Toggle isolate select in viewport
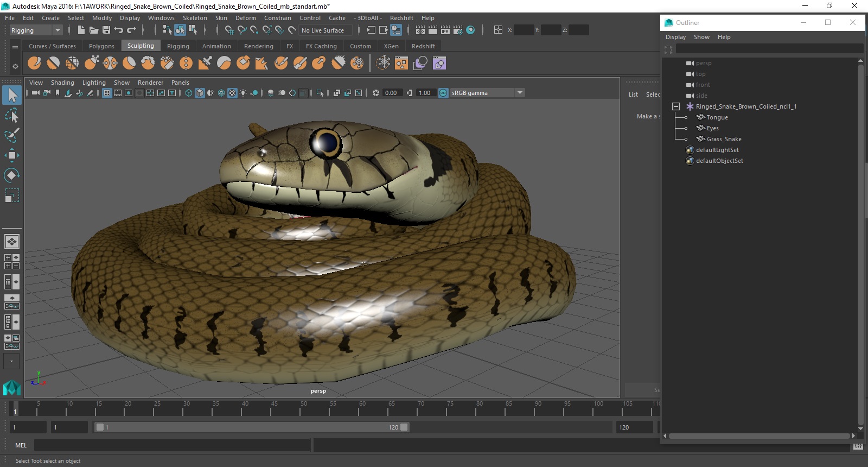The height and width of the screenshot is (467, 868). (x=320, y=93)
